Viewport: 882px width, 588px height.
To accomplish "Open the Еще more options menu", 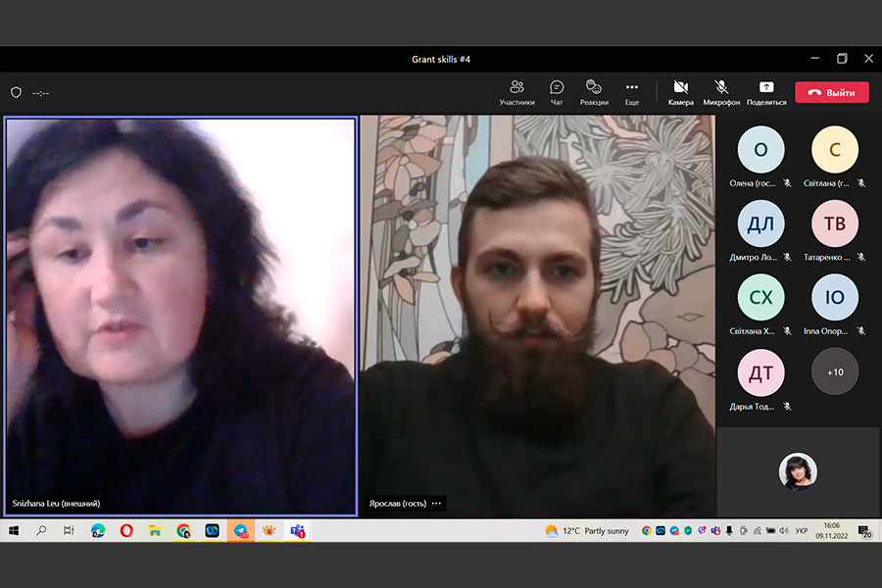I will coord(632,93).
